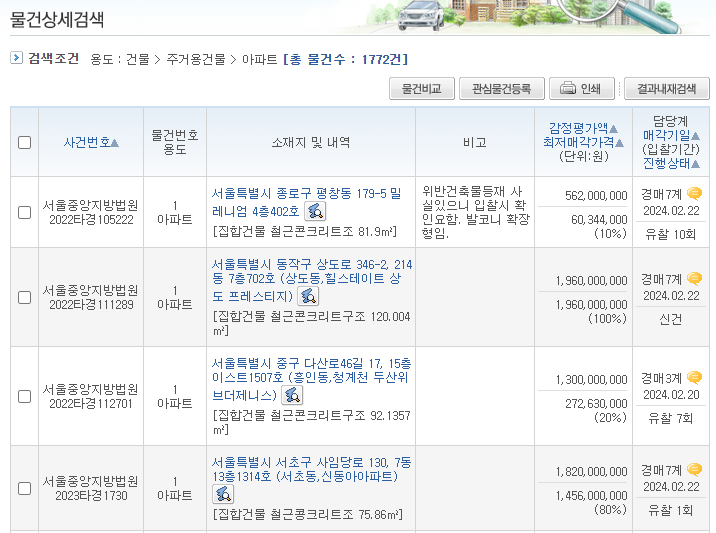Sort by 최저매각가격 header
The height and width of the screenshot is (533, 716).
pyautogui.click(x=583, y=142)
